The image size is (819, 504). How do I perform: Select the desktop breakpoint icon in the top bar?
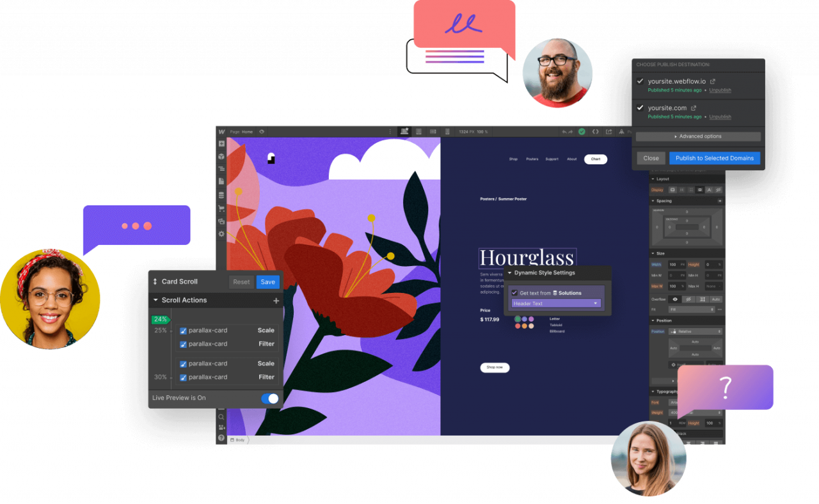pyautogui.click(x=404, y=131)
